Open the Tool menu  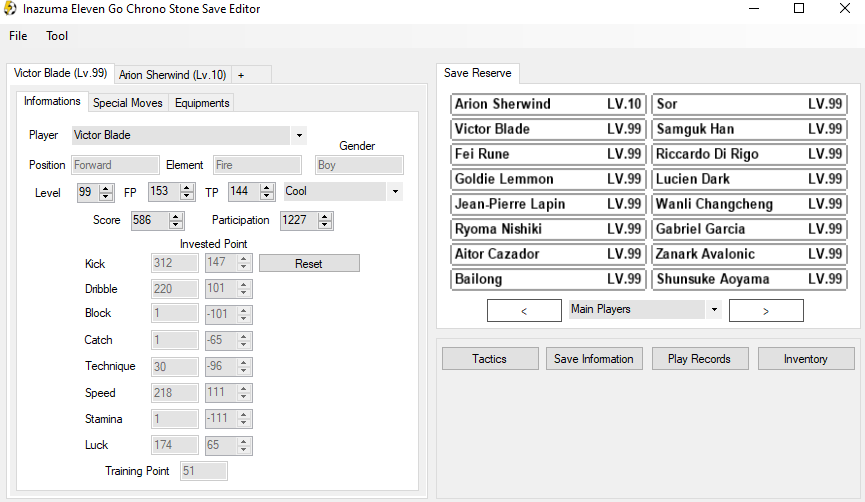tap(57, 36)
